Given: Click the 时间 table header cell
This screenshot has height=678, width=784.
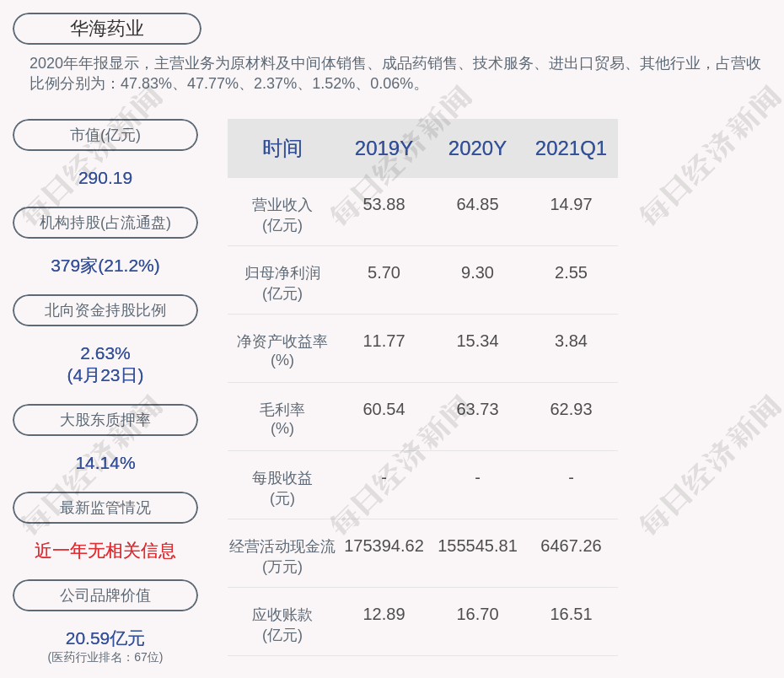Looking at the screenshot, I should (x=282, y=148).
